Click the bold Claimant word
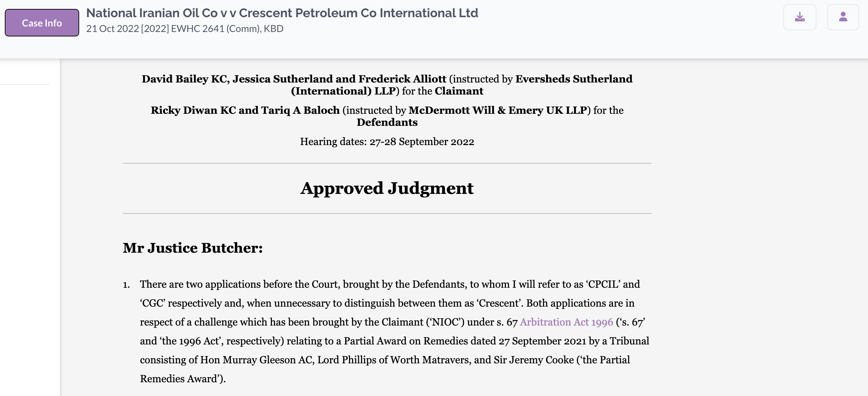 [459, 91]
